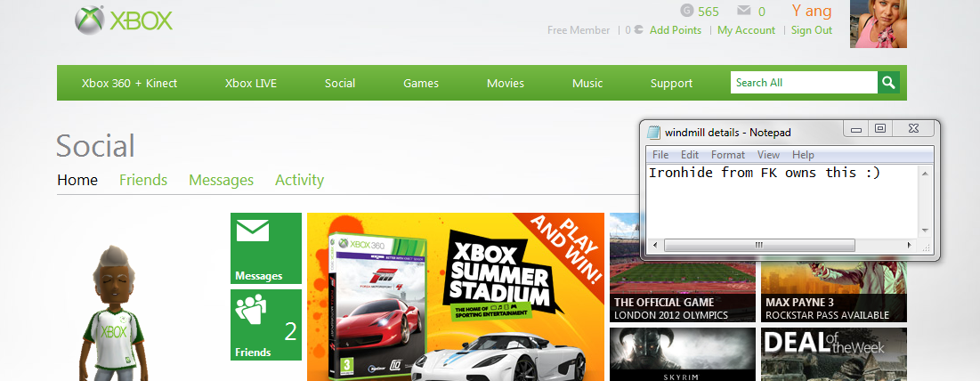
Task: Open the Games nav menu
Action: pyautogui.click(x=421, y=83)
